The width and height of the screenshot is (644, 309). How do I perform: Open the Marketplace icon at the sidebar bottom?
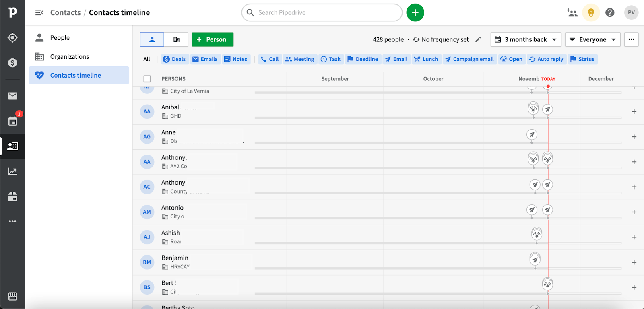tap(12, 296)
